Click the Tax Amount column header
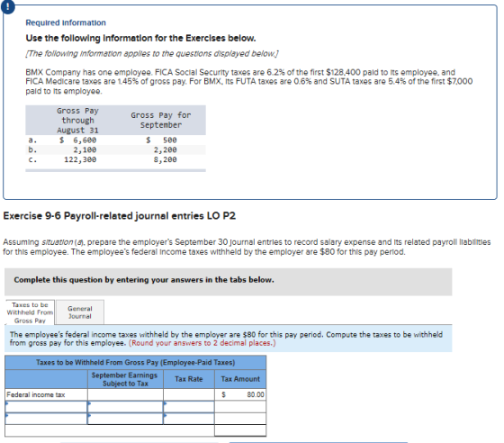This screenshot has height=443, width=504. click(x=240, y=379)
